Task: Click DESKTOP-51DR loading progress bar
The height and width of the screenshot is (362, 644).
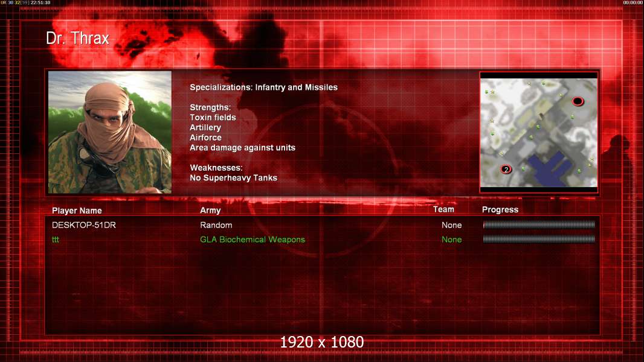Action: click(539, 224)
